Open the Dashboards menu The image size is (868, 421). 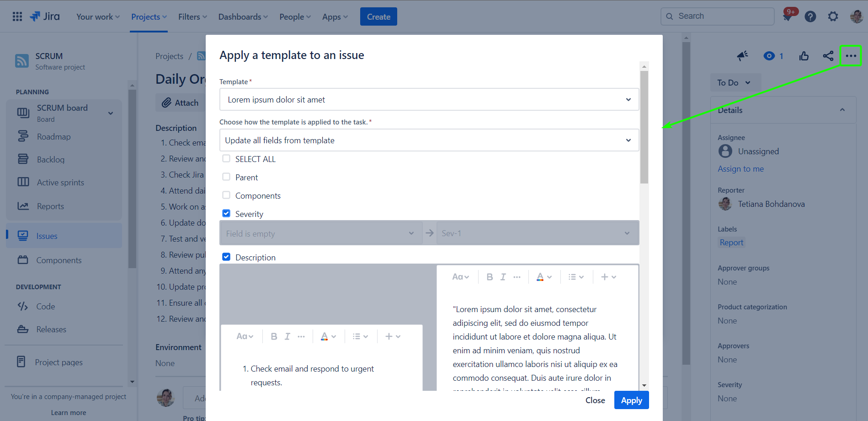[243, 17]
